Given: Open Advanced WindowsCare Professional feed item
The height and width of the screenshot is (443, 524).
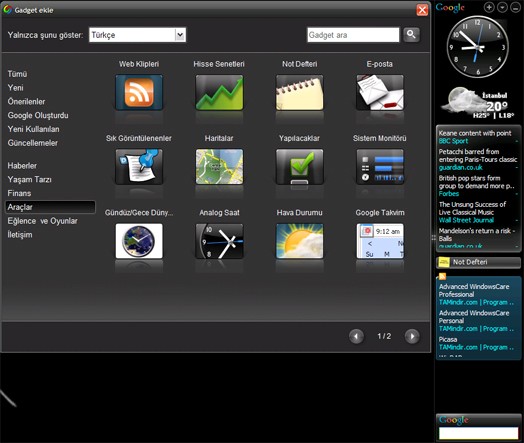Looking at the screenshot, I should [x=474, y=290].
